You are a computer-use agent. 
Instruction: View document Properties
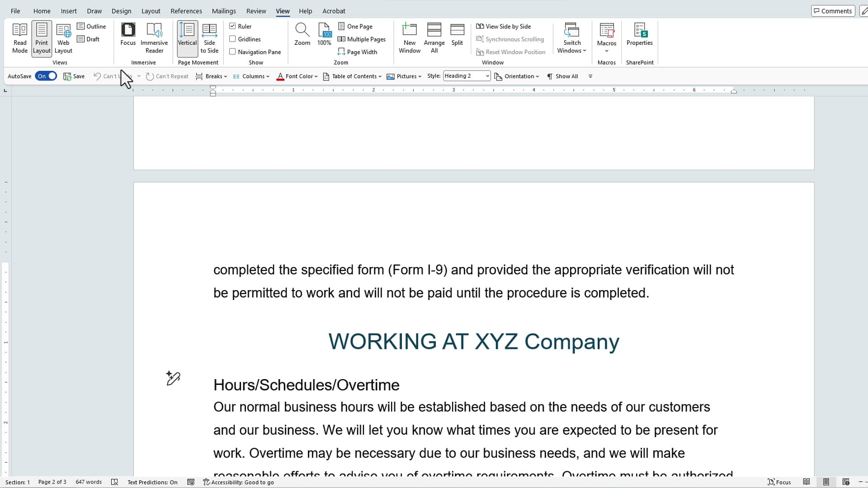[x=639, y=36]
